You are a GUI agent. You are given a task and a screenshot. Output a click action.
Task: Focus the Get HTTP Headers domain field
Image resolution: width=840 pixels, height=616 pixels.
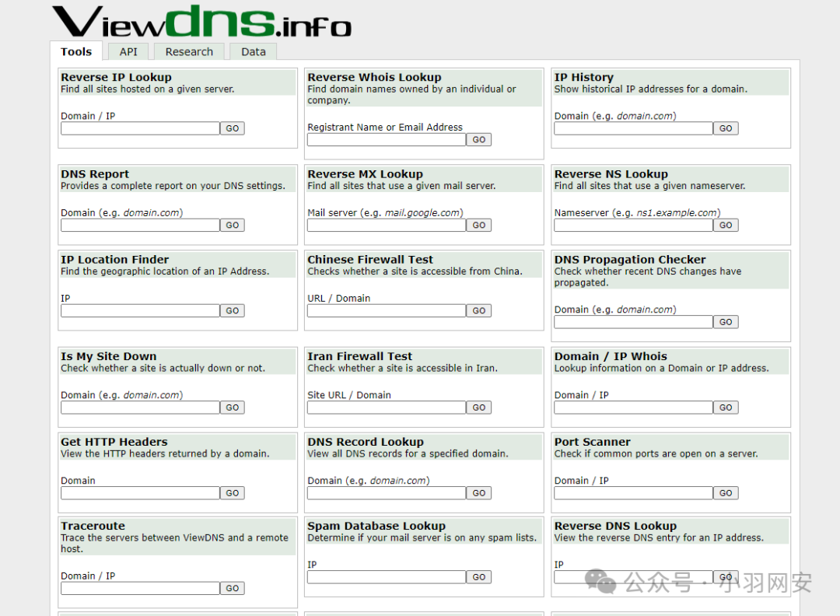pyautogui.click(x=140, y=493)
